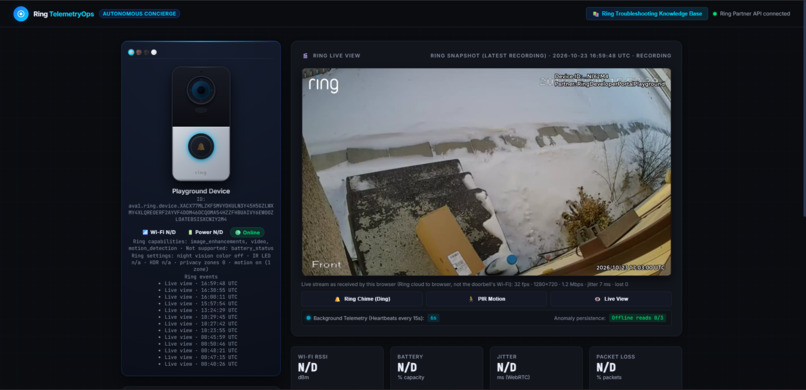Click the AUTONOMOUS CONCIERGE badge
806x390 pixels.
coord(139,14)
